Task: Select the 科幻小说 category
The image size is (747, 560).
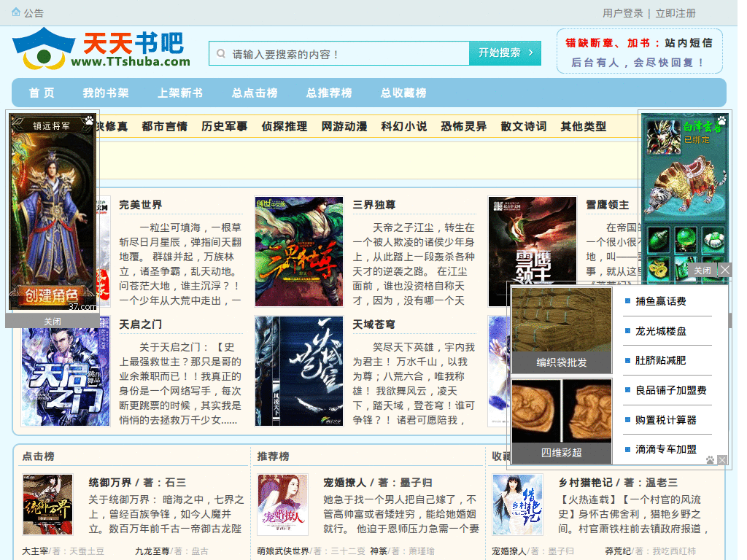Action: (x=404, y=126)
